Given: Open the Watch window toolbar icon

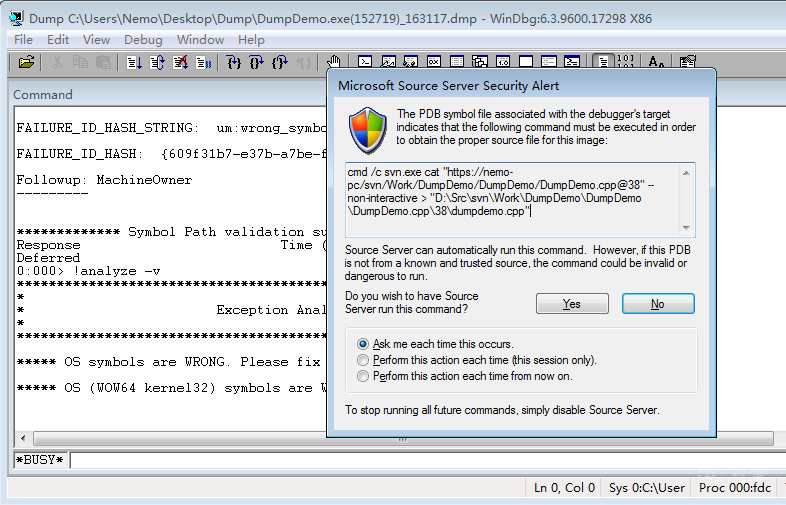Looking at the screenshot, I should [x=387, y=62].
